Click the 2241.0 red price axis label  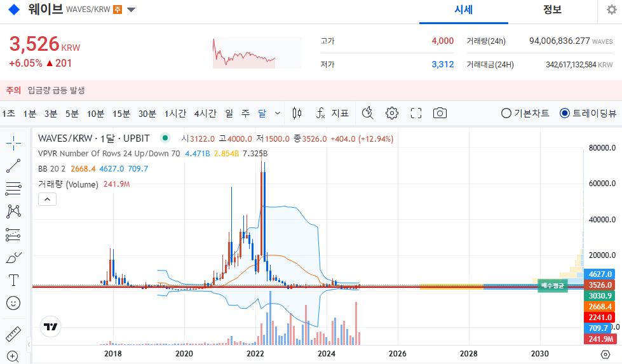[600, 317]
